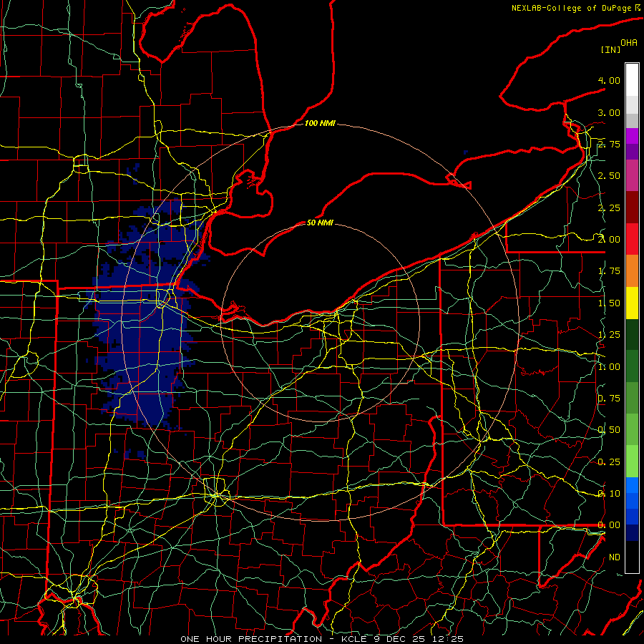Click the [IN] units label

pos(610,49)
